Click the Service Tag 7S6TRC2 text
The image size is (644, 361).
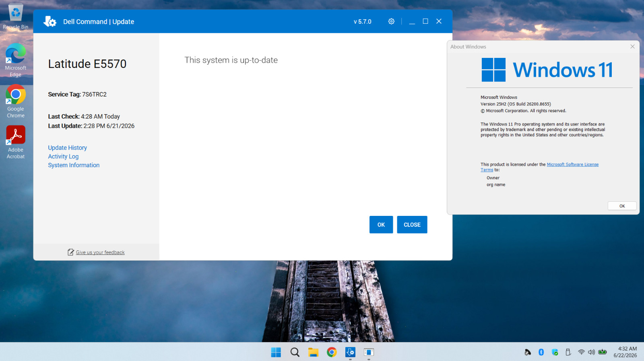[77, 94]
